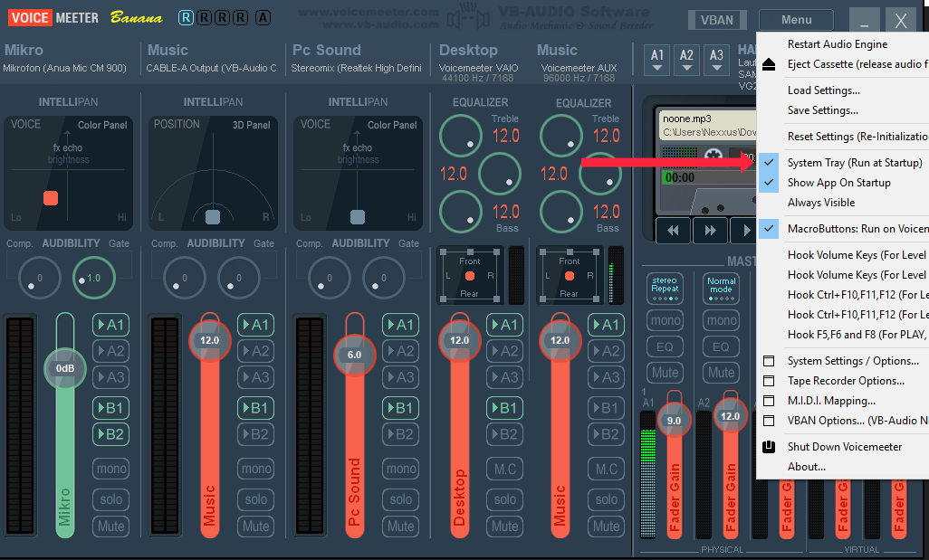929x560 pixels.
Task: Click the Pc Sound Intellipan position marker
Action: pos(358,216)
